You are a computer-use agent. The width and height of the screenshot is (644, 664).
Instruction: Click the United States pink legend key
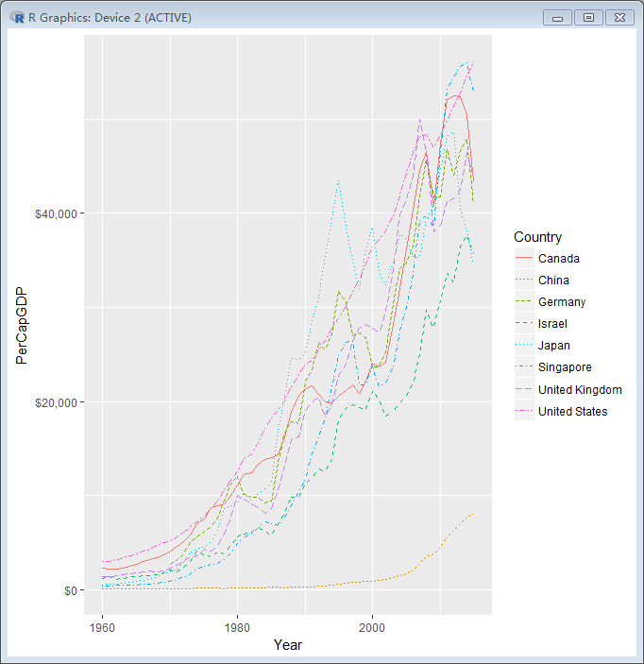tap(523, 412)
